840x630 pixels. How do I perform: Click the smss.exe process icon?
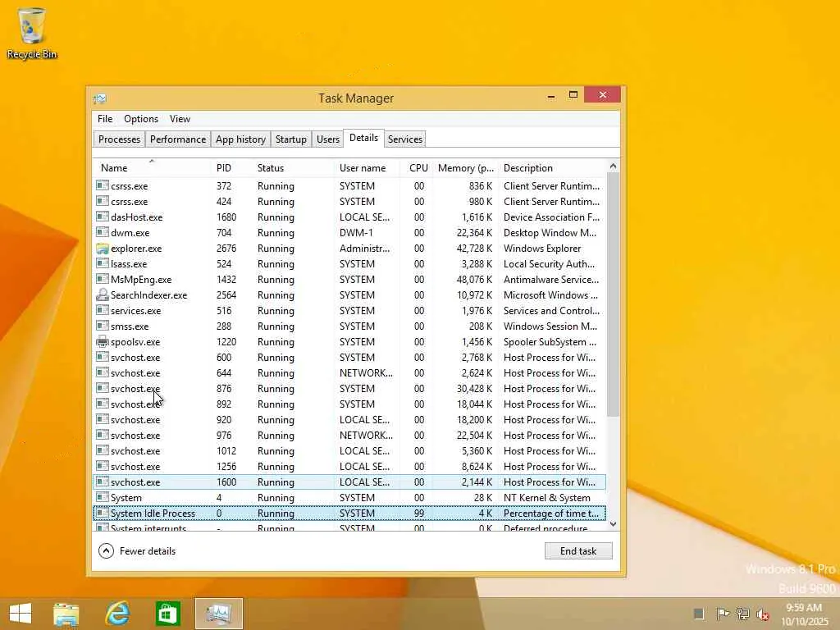[x=103, y=326]
